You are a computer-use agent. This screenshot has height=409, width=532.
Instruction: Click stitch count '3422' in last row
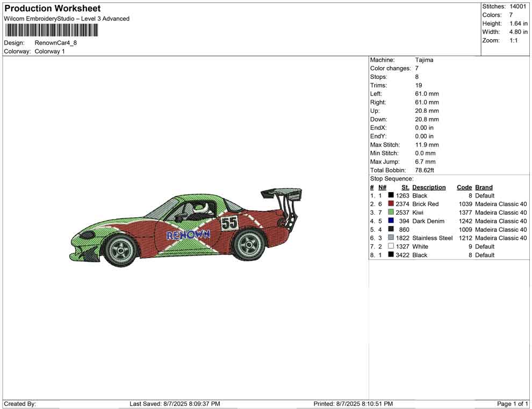tap(402, 255)
